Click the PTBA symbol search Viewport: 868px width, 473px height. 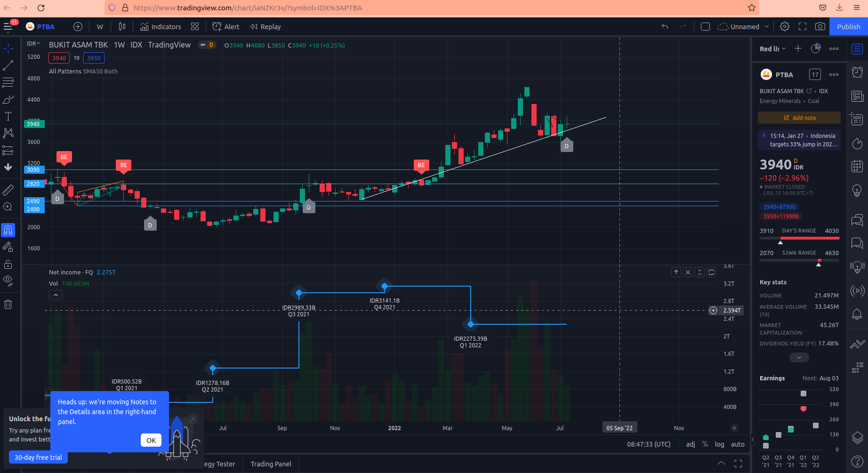click(40, 27)
